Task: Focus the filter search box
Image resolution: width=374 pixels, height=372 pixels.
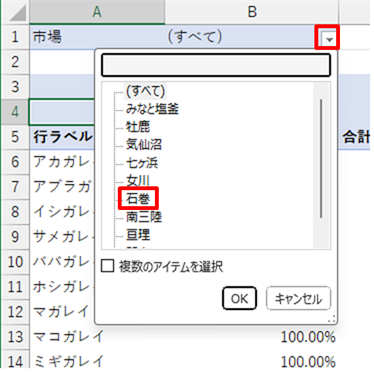Action: point(216,65)
